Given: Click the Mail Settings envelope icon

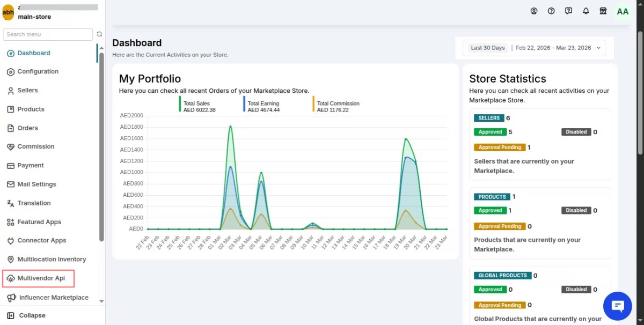Looking at the screenshot, I should (11, 184).
